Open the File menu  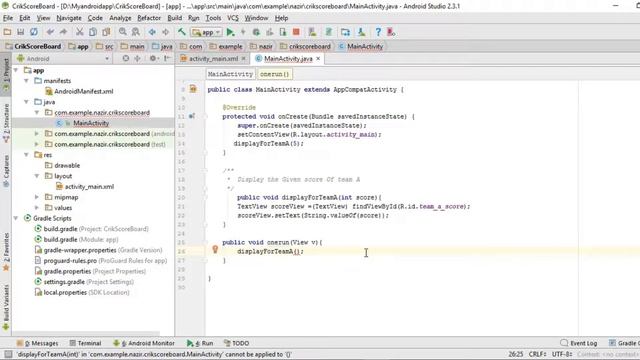[x=8, y=18]
